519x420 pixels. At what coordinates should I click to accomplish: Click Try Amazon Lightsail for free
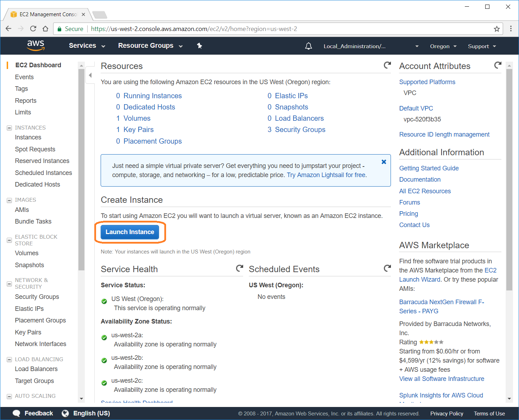coord(326,175)
